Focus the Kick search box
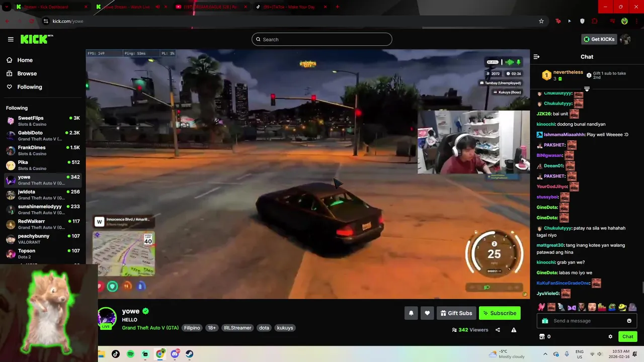644x362 pixels. click(x=322, y=39)
